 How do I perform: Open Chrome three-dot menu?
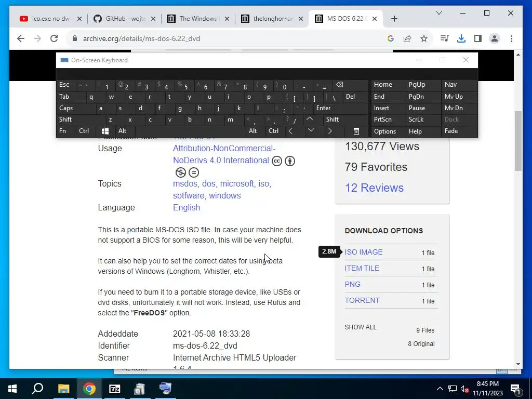point(511,38)
